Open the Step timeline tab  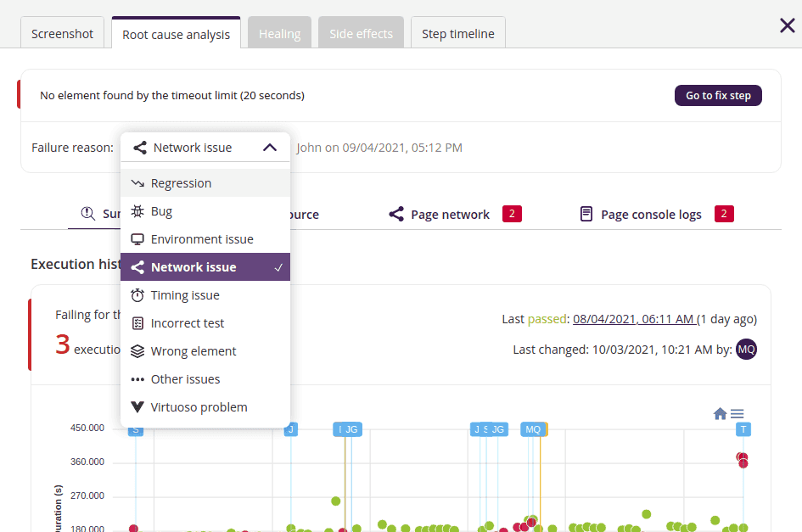pyautogui.click(x=458, y=34)
